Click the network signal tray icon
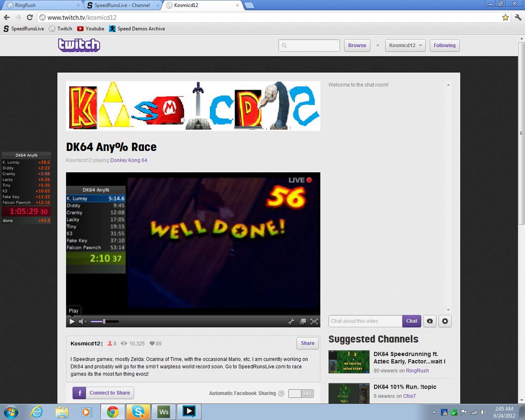Image resolution: width=525 pixels, height=420 pixels. pos(473,412)
